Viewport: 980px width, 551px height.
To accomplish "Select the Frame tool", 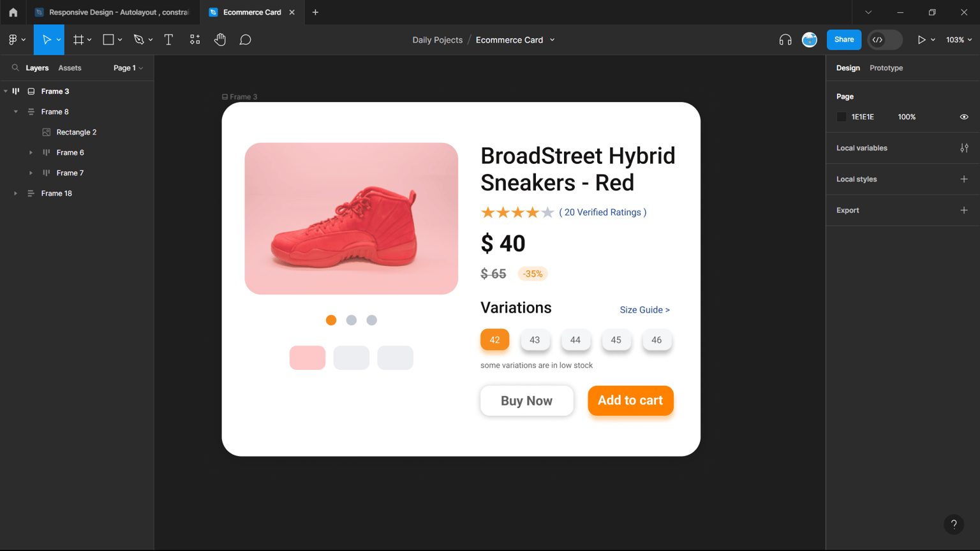I will 78,40.
